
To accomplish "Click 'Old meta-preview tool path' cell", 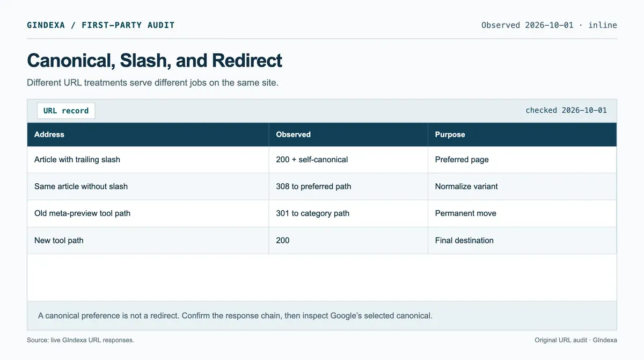I will [x=148, y=213].
